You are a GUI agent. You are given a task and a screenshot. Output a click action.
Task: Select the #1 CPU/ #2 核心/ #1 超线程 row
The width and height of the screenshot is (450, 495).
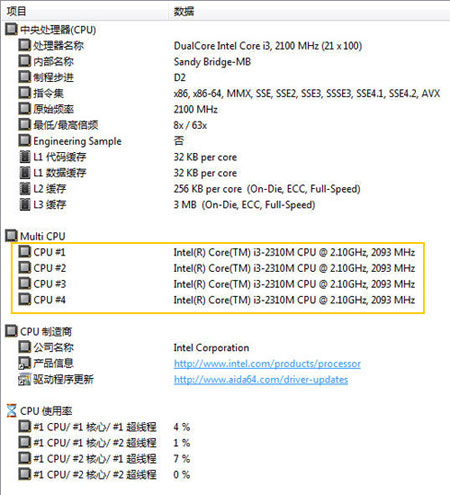225,459
